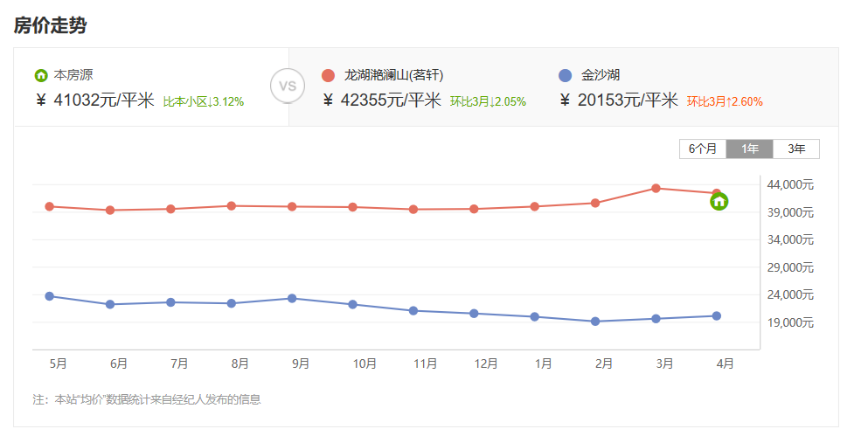Screen dimensions: 868x443
Task: Click the blue line's February low point
Action: click(x=595, y=322)
